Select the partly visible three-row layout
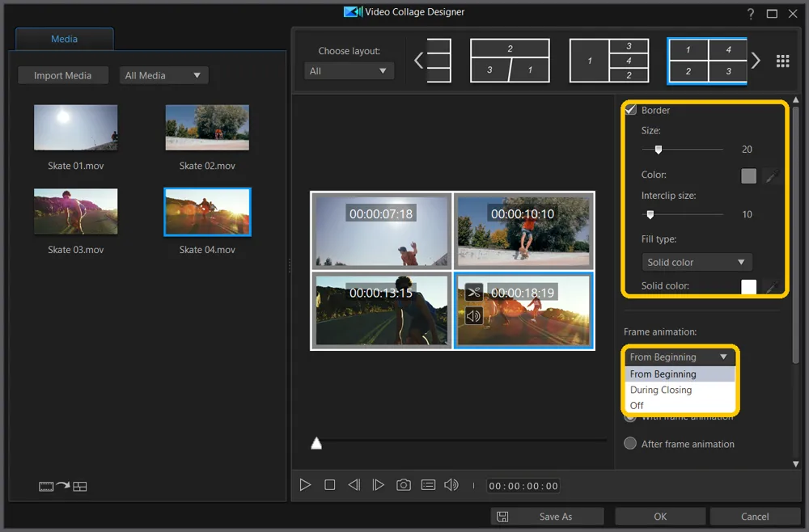 pos(438,61)
